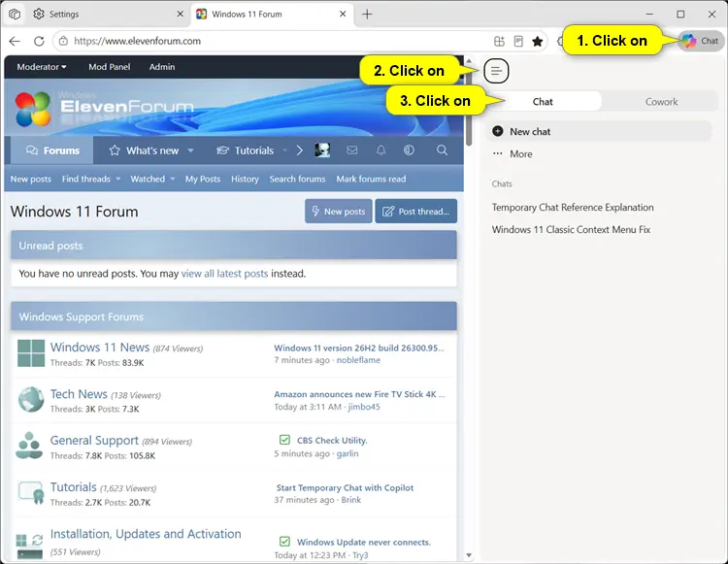Open the view all latest posts link
Image resolution: width=728 pixels, height=564 pixels.
click(224, 274)
